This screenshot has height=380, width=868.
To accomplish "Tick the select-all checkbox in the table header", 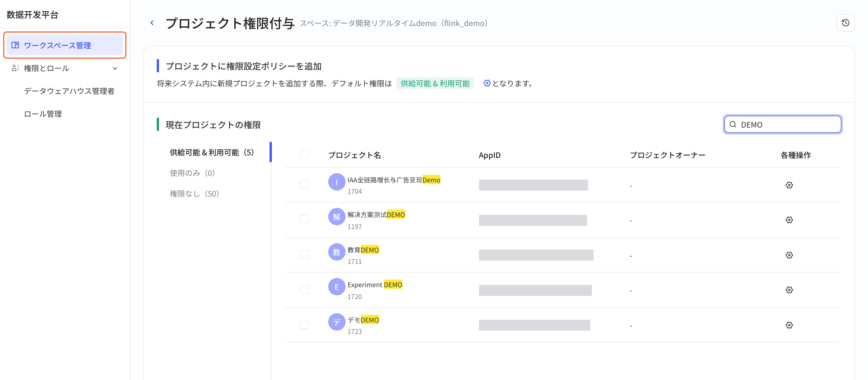I will (304, 154).
